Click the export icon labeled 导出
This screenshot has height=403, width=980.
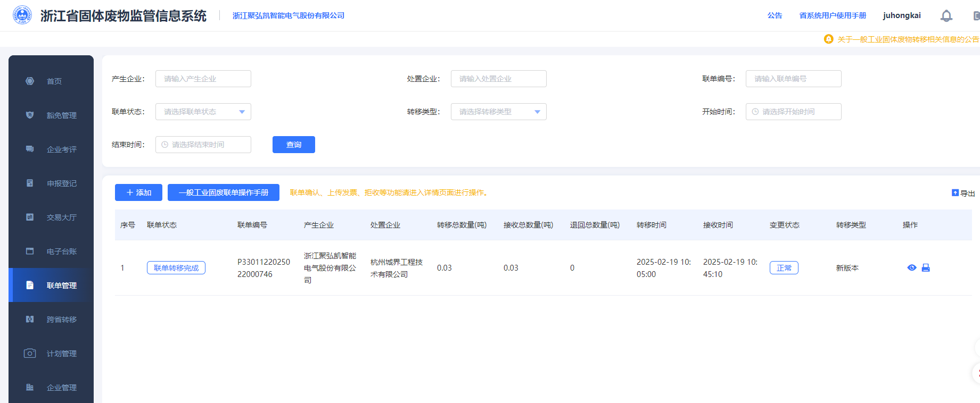(x=963, y=193)
